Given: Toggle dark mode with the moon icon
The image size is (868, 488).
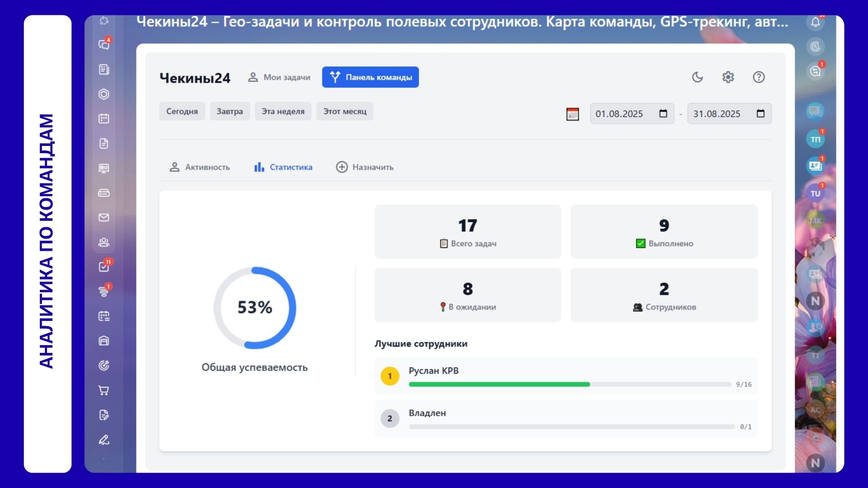Looking at the screenshot, I should coord(698,77).
